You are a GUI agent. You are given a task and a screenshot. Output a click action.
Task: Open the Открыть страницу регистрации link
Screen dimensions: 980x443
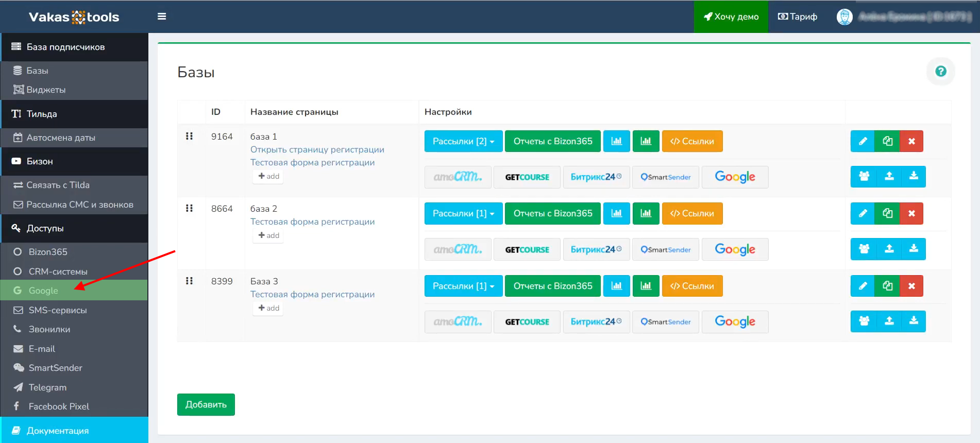(x=317, y=149)
